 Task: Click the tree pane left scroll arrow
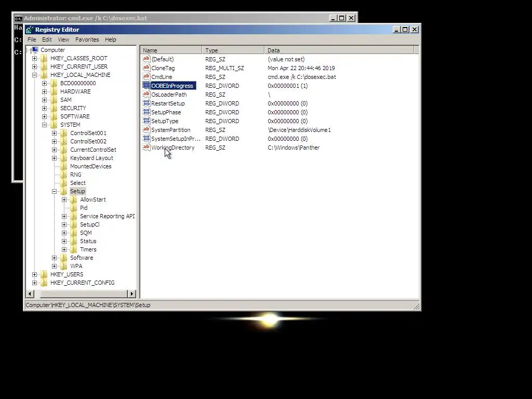30,294
